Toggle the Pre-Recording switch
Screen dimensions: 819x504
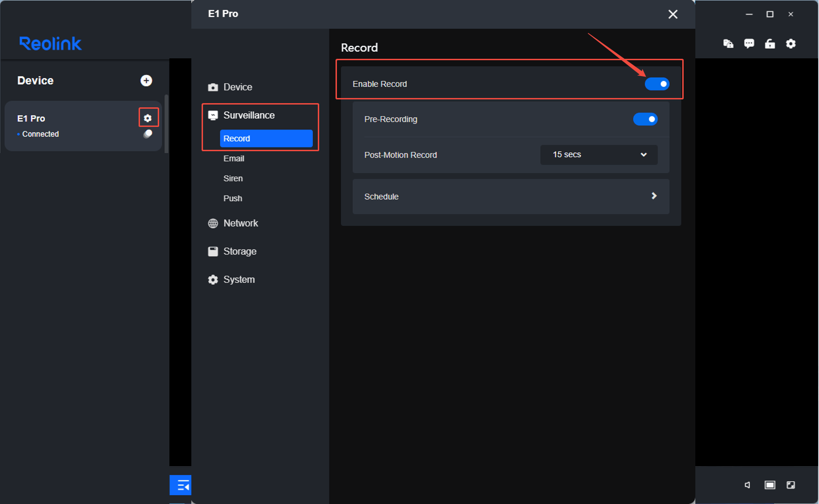(645, 119)
